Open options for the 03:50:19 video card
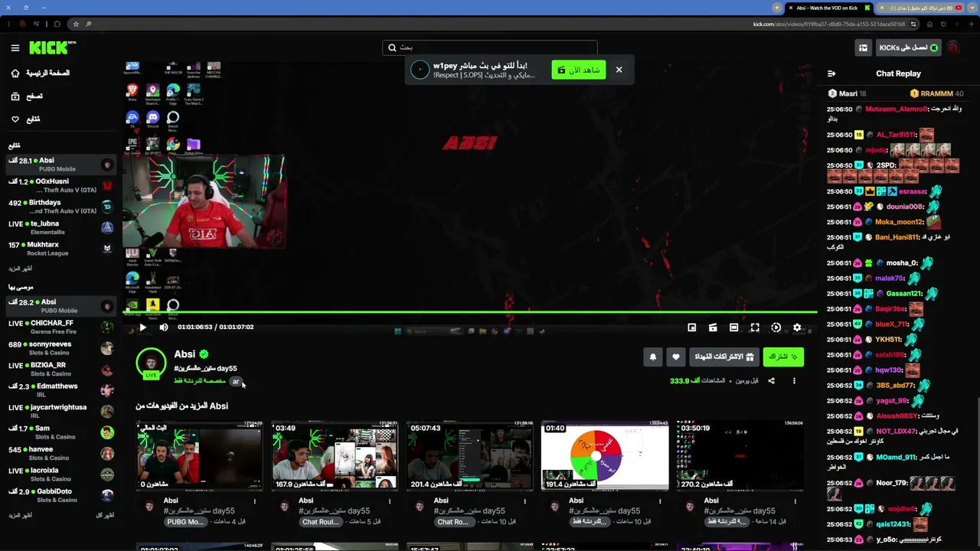This screenshot has width=980, height=551. pyautogui.click(x=795, y=501)
